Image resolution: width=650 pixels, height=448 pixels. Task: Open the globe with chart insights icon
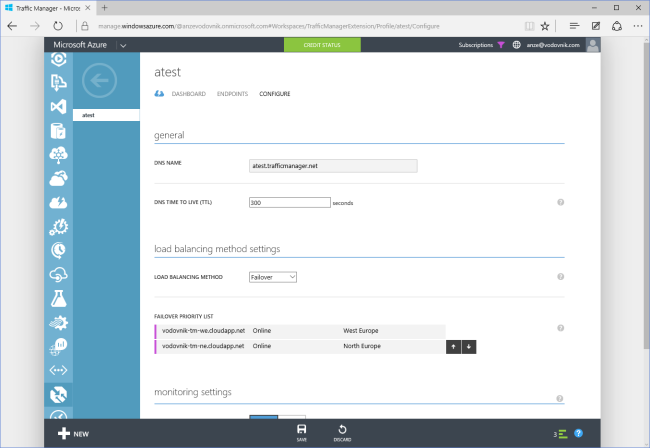click(x=58, y=346)
